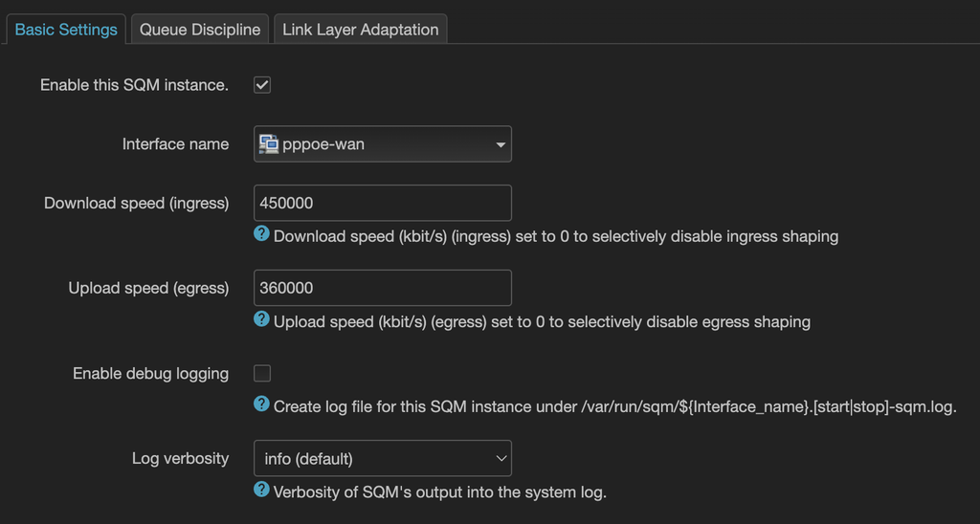Viewport: 980px width, 524px height.
Task: Focus the Download speed field showing 450000
Action: (383, 204)
